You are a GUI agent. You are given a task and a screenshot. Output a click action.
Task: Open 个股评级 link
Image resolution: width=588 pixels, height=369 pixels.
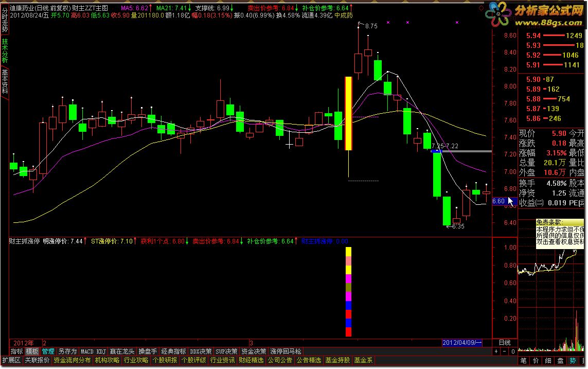[193, 360]
